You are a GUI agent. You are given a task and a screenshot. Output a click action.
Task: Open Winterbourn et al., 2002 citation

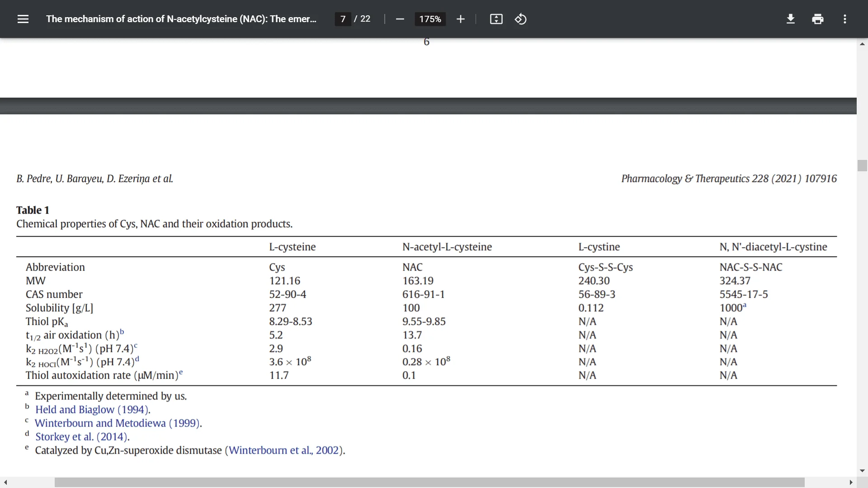pos(283,450)
